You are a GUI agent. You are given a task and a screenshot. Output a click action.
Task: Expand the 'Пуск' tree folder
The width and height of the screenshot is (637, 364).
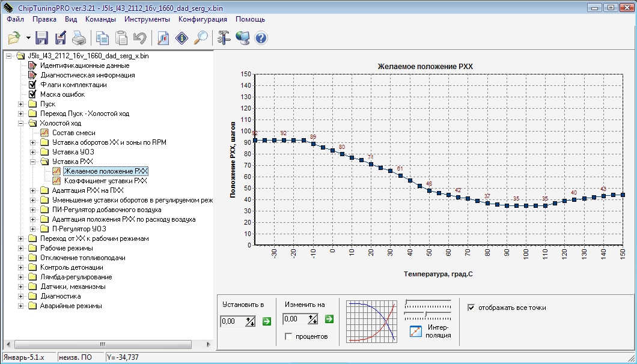tap(22, 104)
